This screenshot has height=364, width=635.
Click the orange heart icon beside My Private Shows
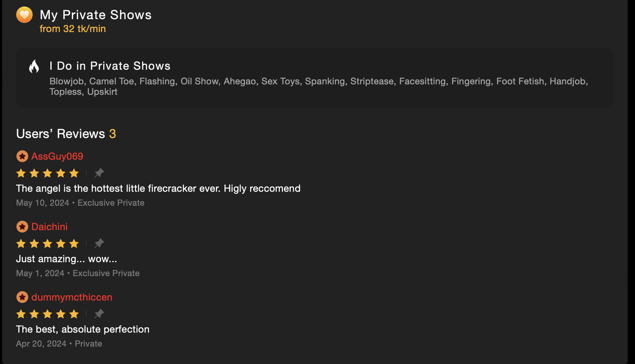click(x=24, y=15)
